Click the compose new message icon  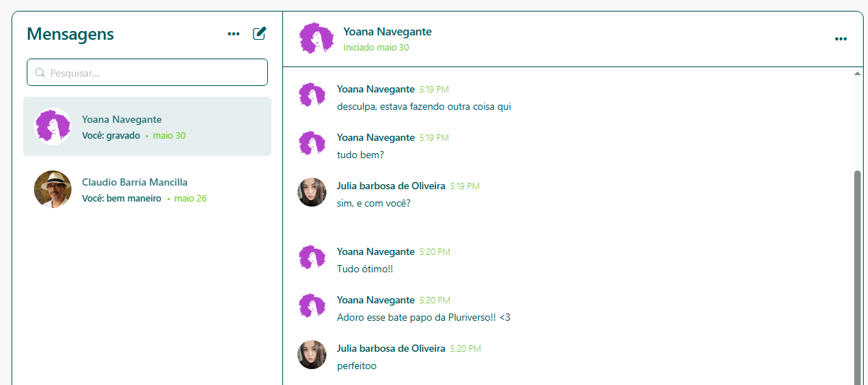coord(259,33)
